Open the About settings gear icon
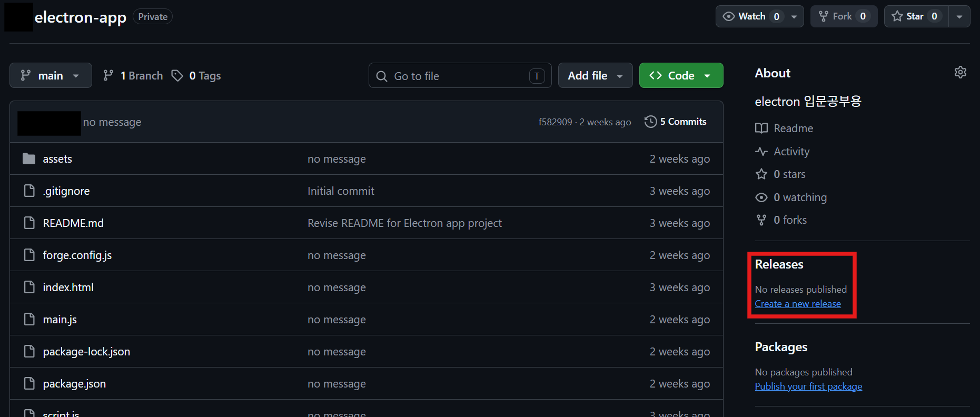The image size is (980, 417). click(x=961, y=72)
